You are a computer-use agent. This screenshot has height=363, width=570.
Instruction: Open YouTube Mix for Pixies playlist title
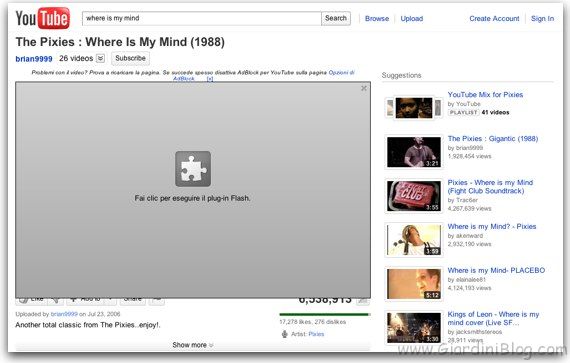click(485, 94)
